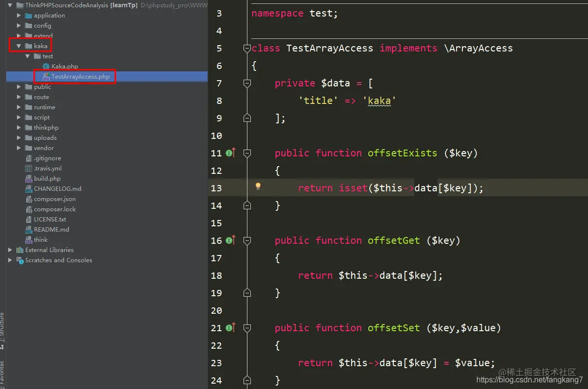The width and height of the screenshot is (588, 389).
Task: Click the application folder icon
Action: pyautogui.click(x=28, y=16)
